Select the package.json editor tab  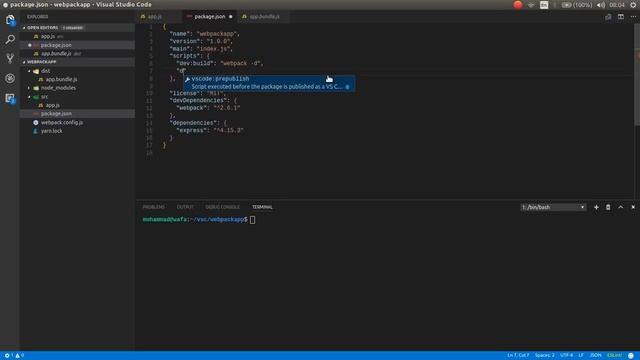[209, 17]
